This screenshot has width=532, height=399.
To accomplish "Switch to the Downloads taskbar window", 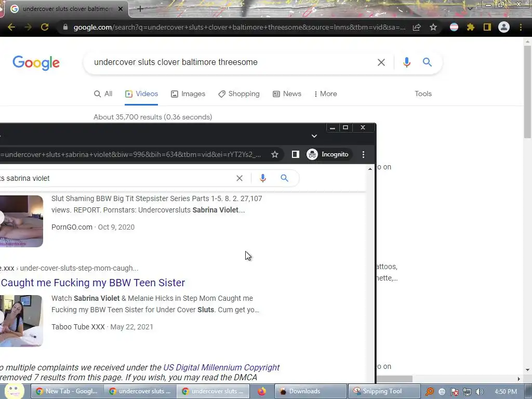I will coord(311,391).
